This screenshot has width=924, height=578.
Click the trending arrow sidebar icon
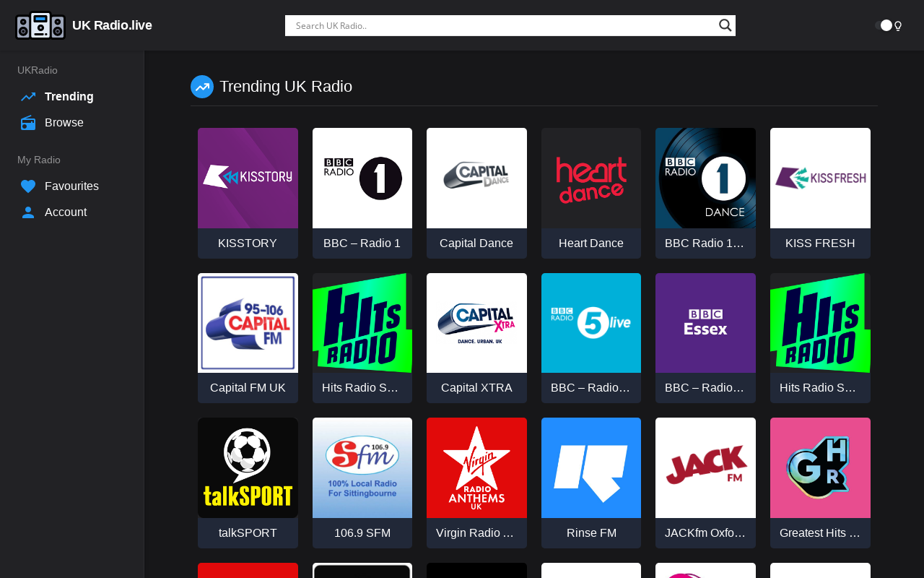pos(28,97)
